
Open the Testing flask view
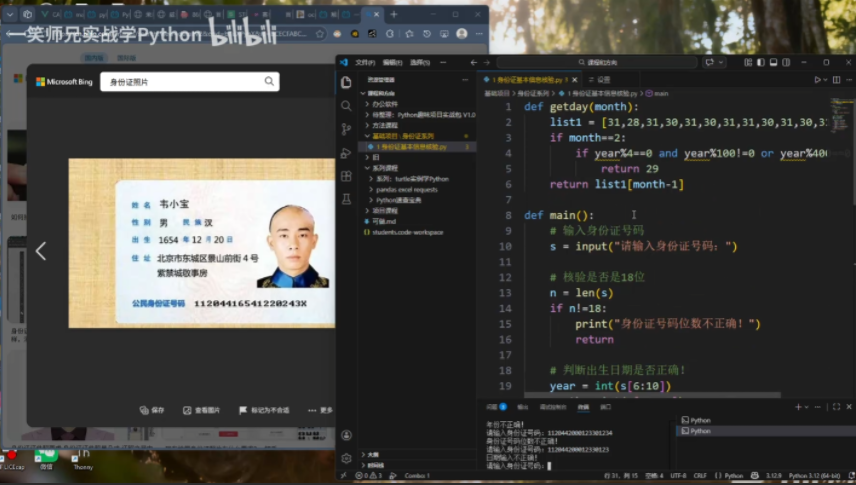click(x=346, y=199)
